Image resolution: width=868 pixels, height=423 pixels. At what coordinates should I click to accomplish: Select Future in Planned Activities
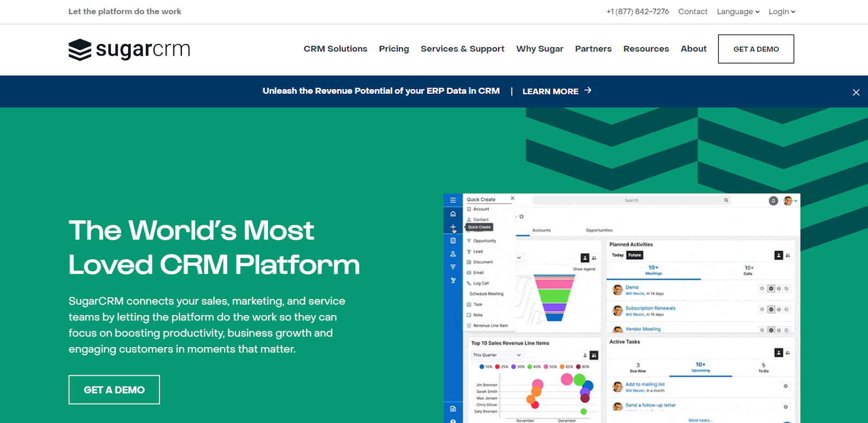[x=635, y=255]
